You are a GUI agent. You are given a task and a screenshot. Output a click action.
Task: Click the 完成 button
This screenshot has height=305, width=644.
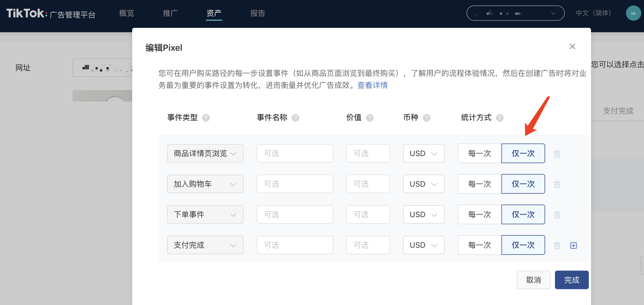[x=572, y=280]
